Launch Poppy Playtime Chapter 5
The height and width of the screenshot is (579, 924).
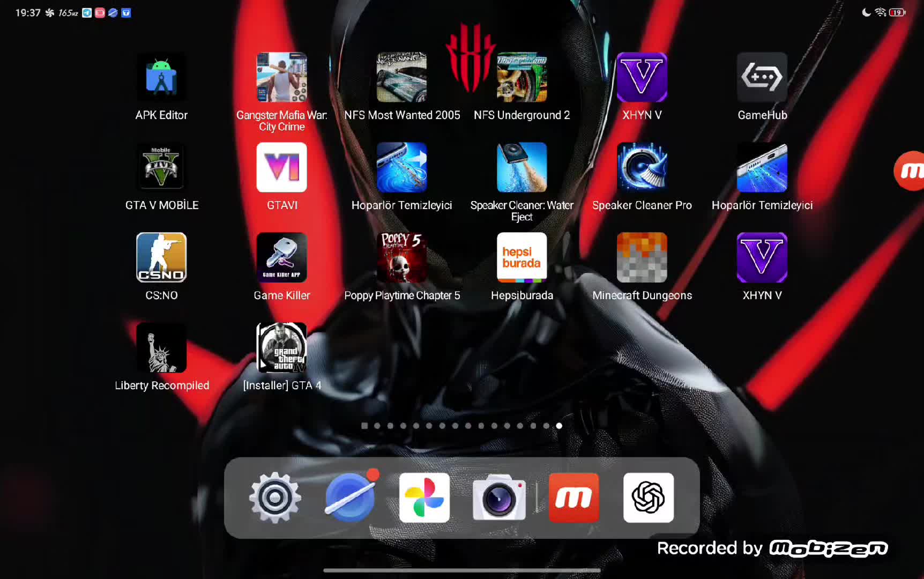click(x=402, y=257)
